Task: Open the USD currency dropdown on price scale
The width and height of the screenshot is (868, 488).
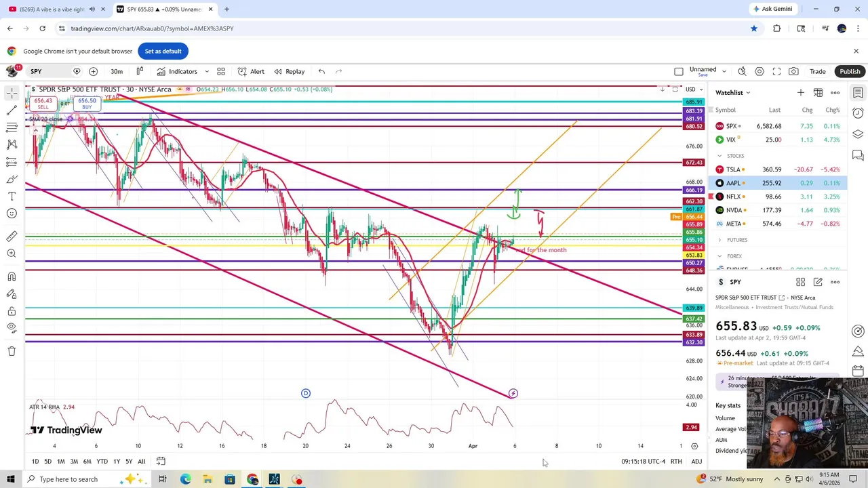Action: [693, 89]
